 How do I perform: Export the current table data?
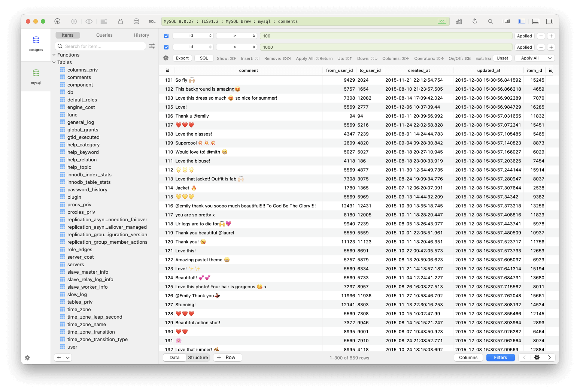pyautogui.click(x=182, y=58)
